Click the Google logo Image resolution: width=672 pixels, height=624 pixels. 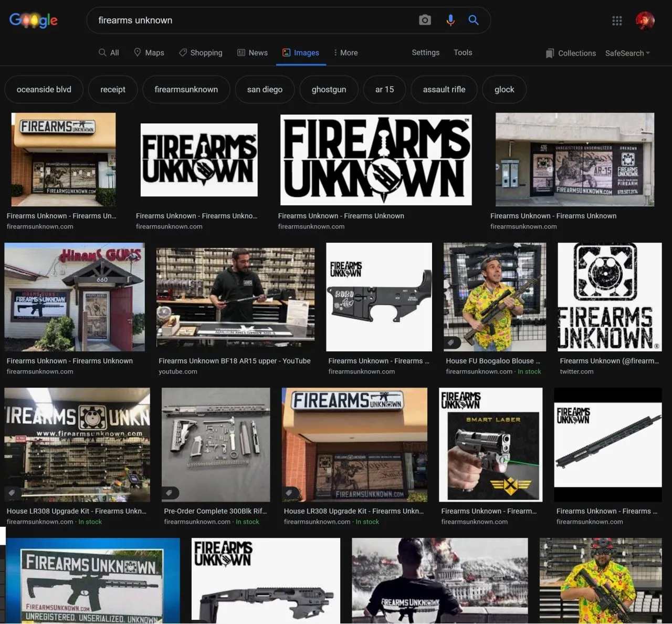(x=34, y=20)
